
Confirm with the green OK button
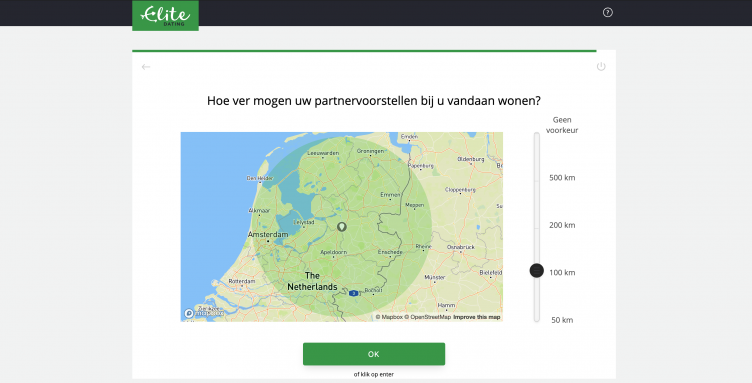click(x=374, y=354)
